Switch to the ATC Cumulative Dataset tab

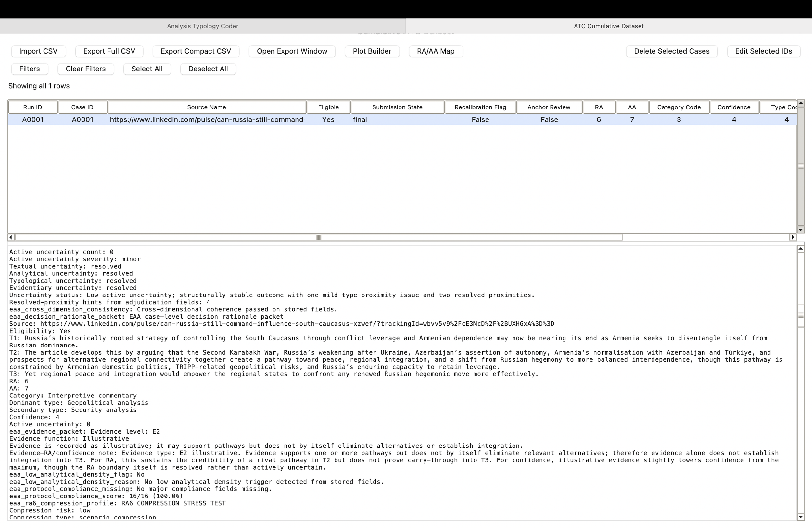click(608, 26)
